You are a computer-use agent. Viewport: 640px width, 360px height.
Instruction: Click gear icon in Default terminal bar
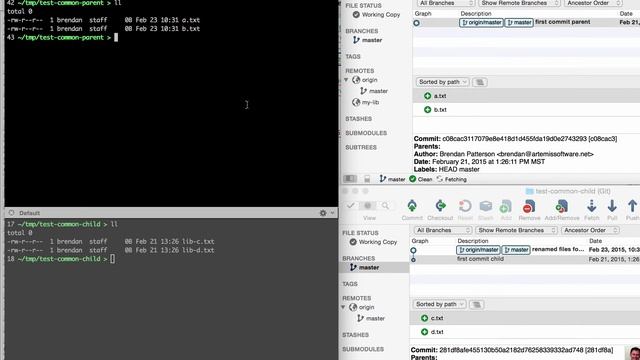pyautogui.click(x=323, y=213)
